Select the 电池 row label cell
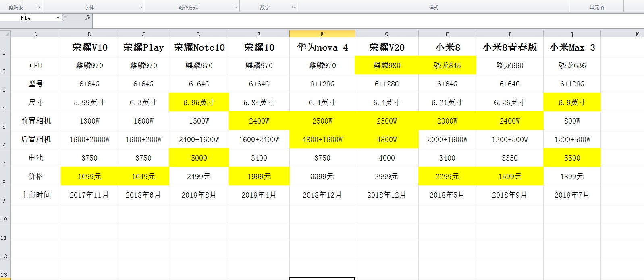The height and width of the screenshot is (280, 644). (x=36, y=158)
